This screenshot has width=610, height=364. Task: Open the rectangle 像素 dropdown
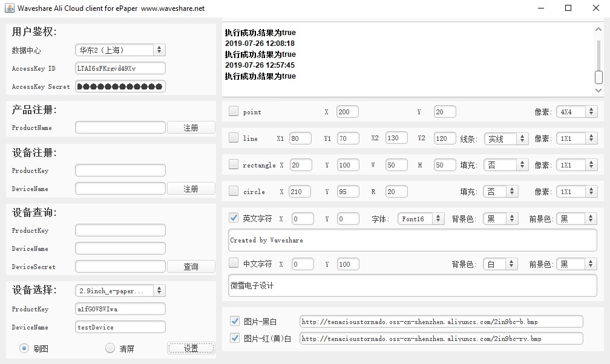coord(577,165)
